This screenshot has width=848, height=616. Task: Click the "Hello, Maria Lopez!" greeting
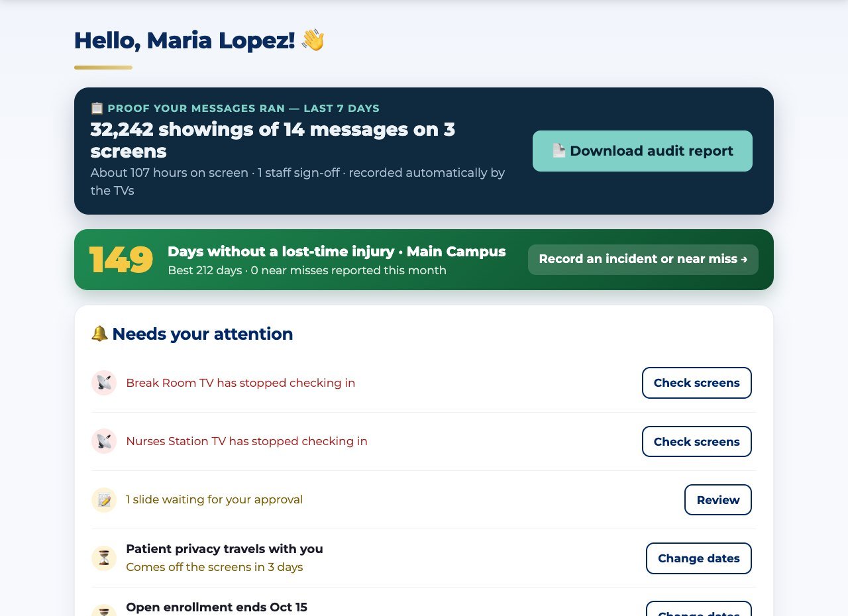pyautogui.click(x=185, y=40)
